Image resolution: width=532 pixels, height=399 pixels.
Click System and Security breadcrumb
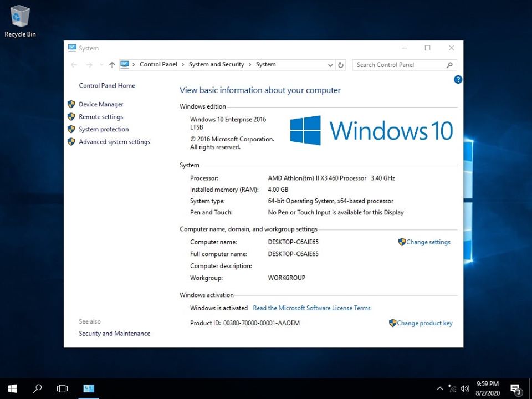click(x=217, y=64)
